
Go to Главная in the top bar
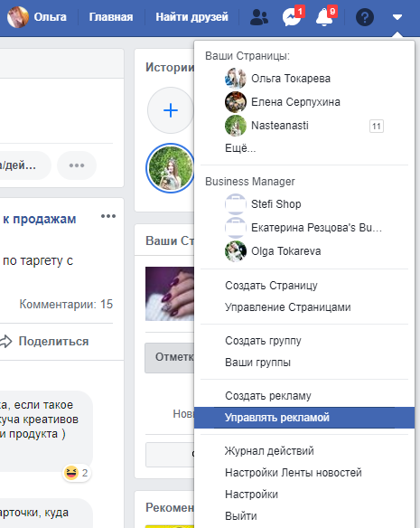point(111,17)
